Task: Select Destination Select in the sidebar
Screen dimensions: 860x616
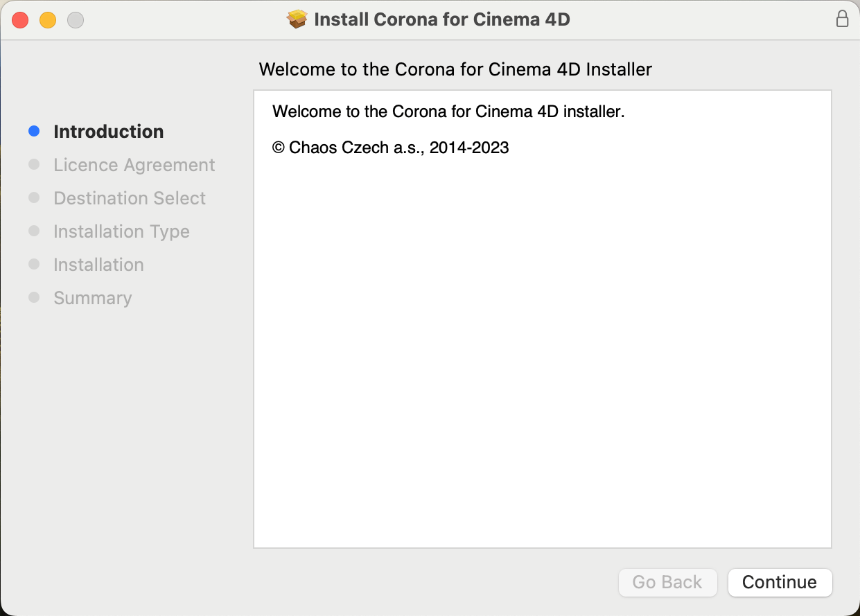Action: pyautogui.click(x=129, y=197)
